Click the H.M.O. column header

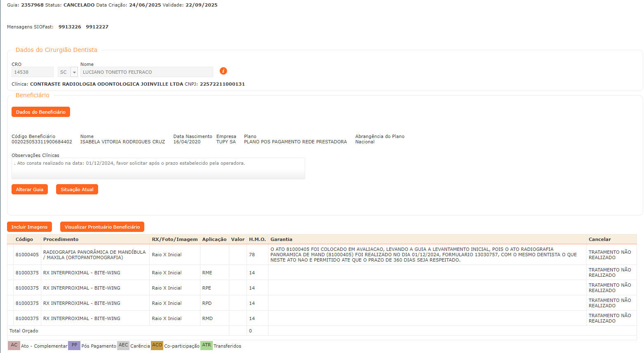(257, 239)
